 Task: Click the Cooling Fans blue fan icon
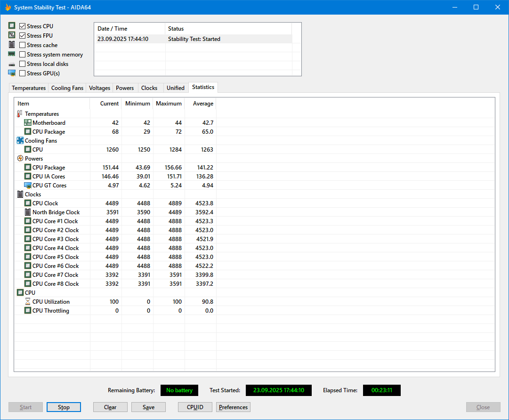pyautogui.click(x=20, y=141)
